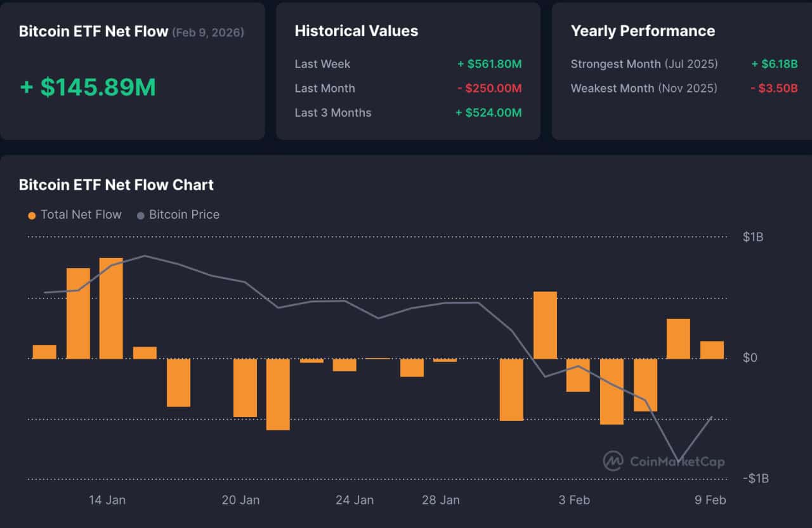Click the 20 Jan x-axis date label
This screenshot has width=812, height=528.
point(240,500)
